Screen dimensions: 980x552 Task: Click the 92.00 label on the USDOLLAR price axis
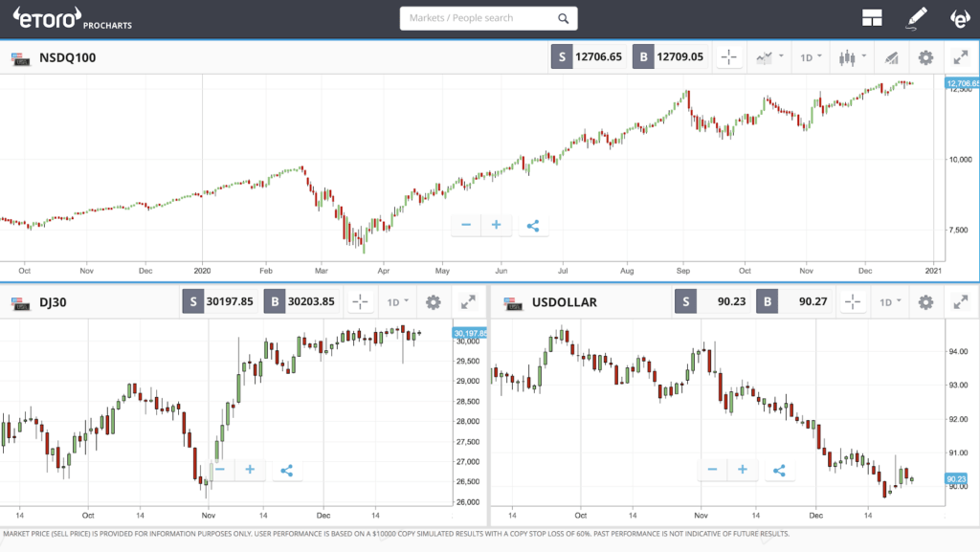(959, 419)
